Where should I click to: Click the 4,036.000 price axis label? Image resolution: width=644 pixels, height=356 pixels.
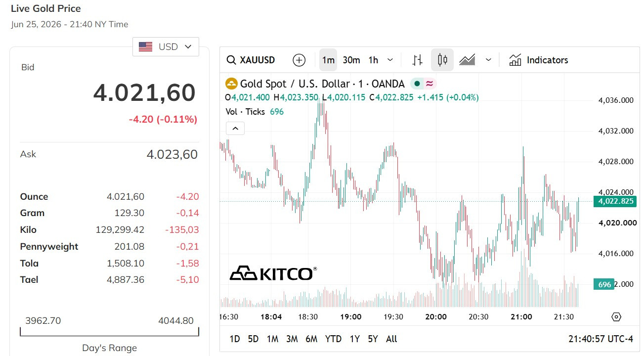point(616,100)
